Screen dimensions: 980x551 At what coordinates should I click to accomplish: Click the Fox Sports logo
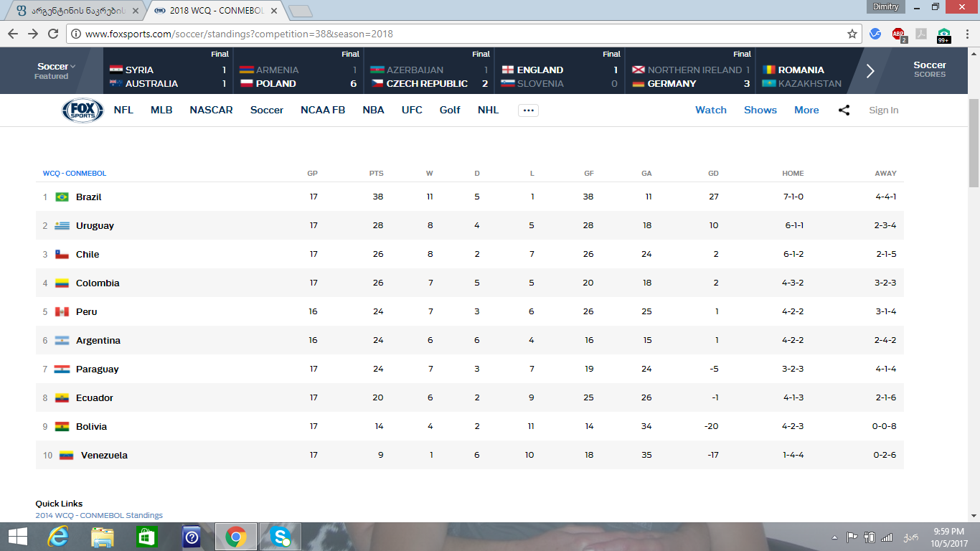click(83, 110)
